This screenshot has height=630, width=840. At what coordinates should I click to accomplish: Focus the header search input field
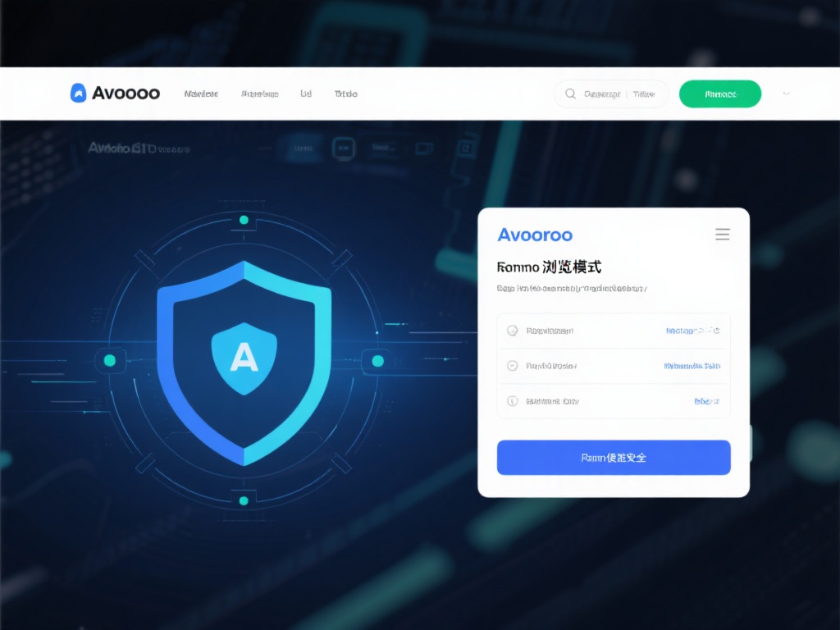pos(611,94)
